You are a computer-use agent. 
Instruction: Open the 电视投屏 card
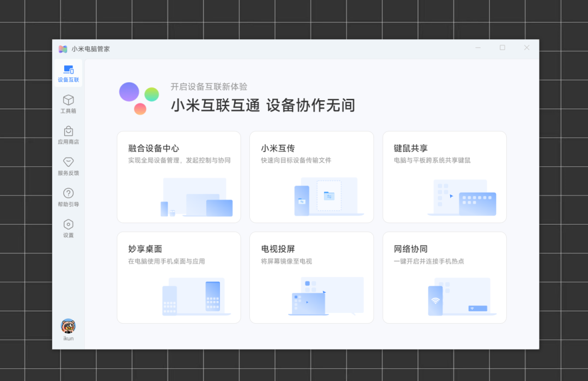click(x=311, y=278)
